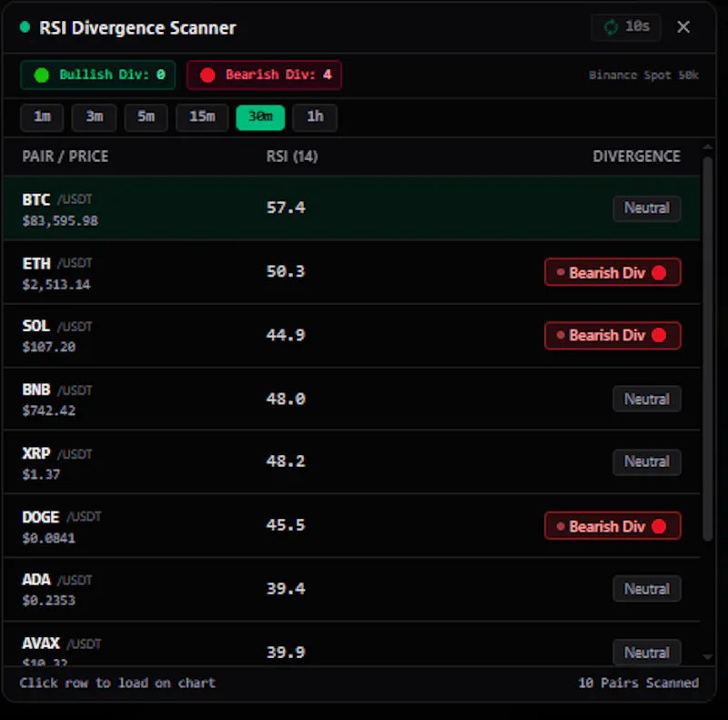The width and height of the screenshot is (728, 720).
Task: Click BTC price $83,595.98
Action: click(60, 220)
